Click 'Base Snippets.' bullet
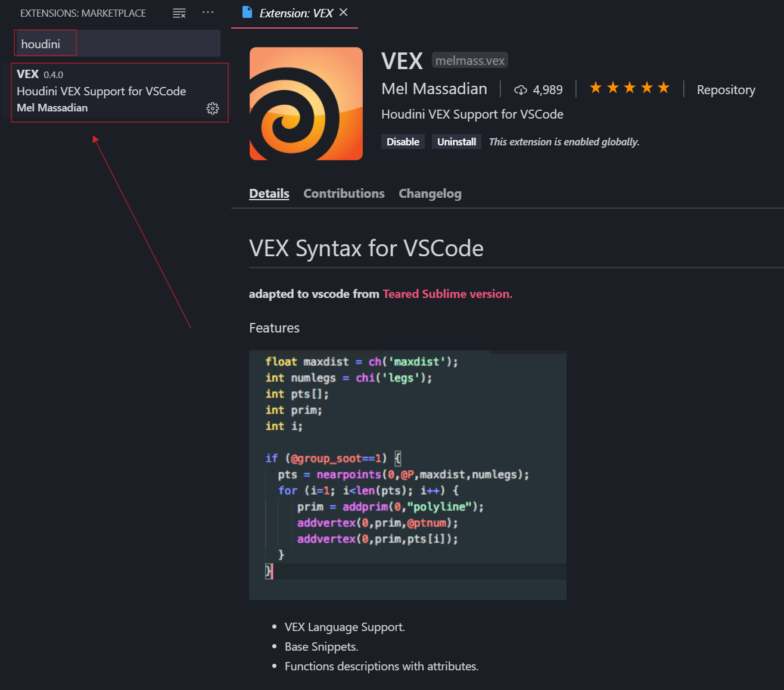Screen dimensions: 784x690 321,647
